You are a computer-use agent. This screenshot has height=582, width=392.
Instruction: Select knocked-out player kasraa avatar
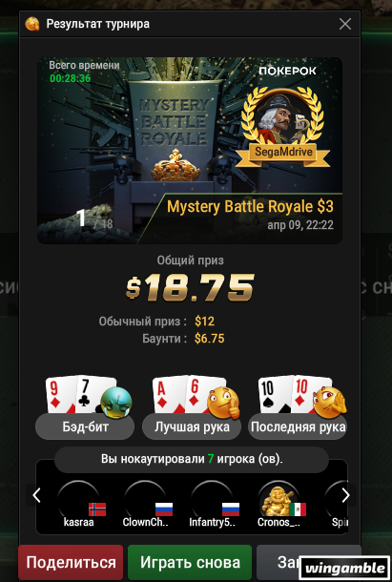79,500
